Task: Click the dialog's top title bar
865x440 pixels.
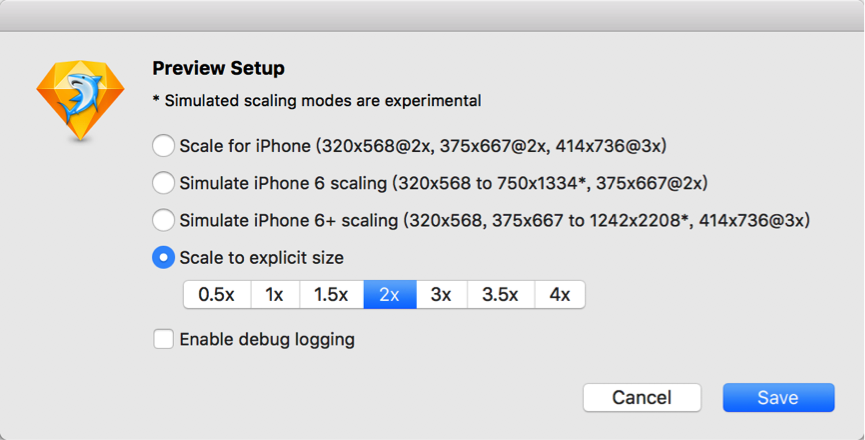Action: click(432, 14)
